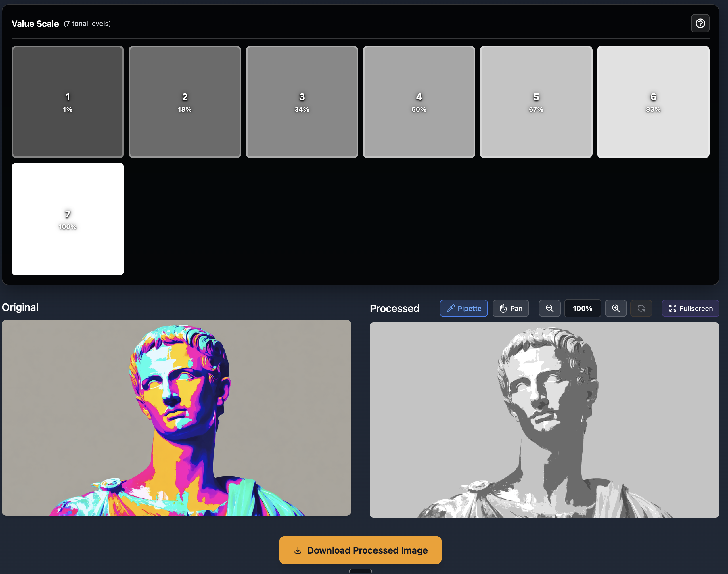Select tonal level 3 swatch at 34%
This screenshot has width=728, height=574.
(302, 102)
